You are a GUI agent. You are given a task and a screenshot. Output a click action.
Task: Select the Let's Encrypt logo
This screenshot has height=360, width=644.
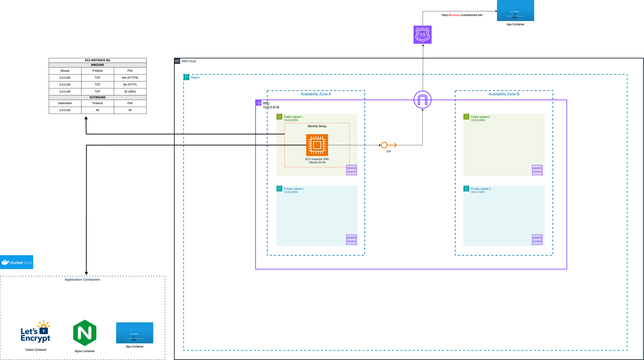(36, 331)
